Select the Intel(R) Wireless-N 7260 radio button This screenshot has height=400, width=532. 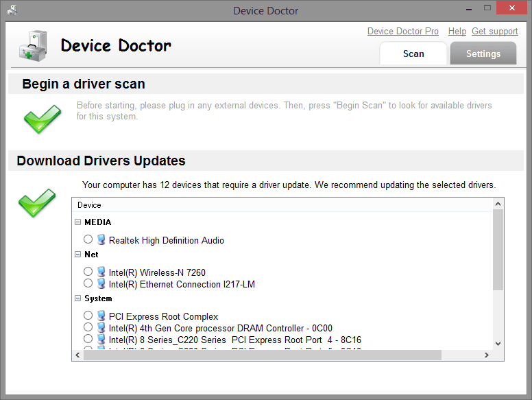[x=88, y=271]
